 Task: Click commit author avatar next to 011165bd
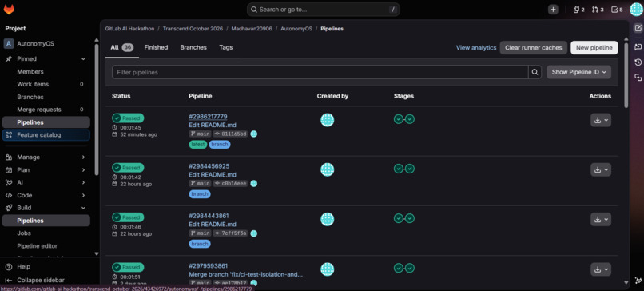point(254,134)
